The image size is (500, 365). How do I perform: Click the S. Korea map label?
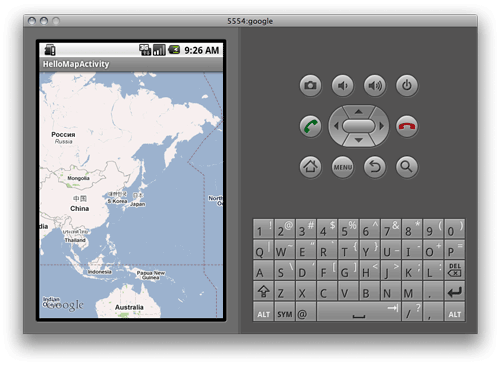(117, 201)
